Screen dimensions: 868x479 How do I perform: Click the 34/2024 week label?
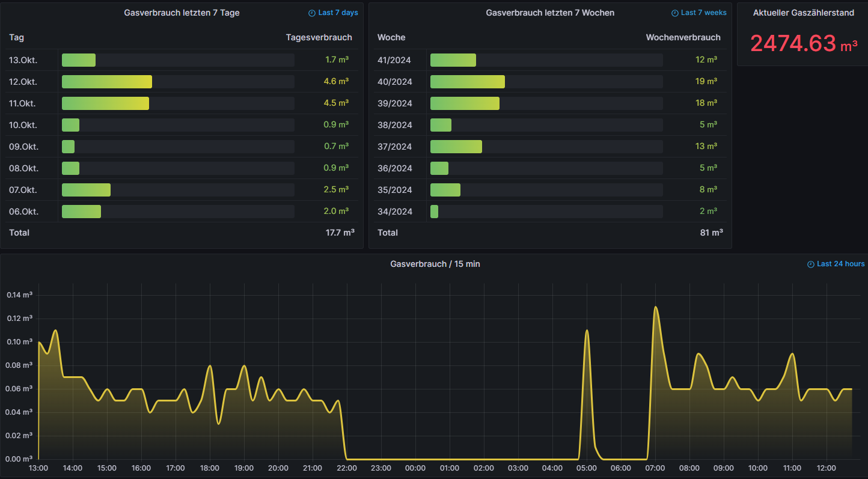(395, 212)
